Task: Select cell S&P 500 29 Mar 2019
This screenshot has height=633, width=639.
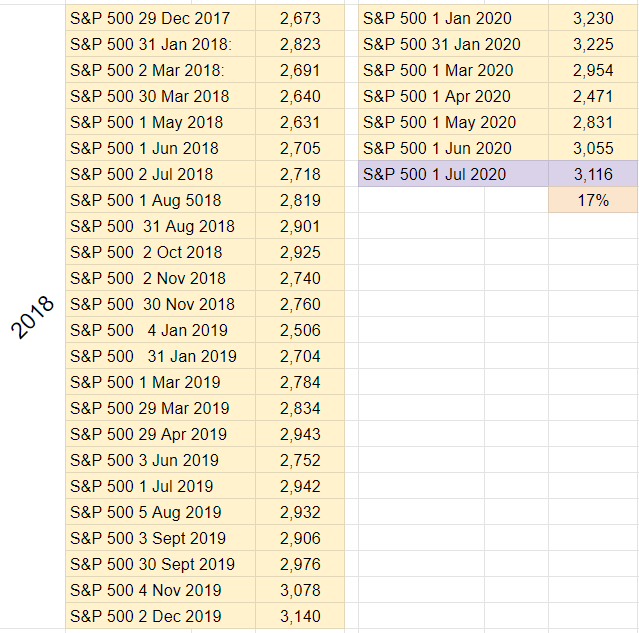Action: pos(160,408)
